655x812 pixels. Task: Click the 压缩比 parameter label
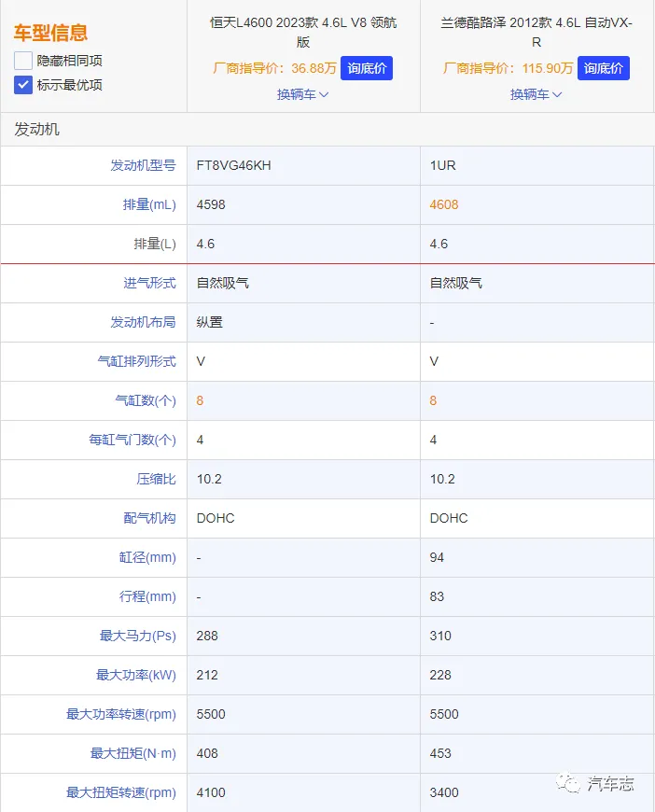click(157, 479)
